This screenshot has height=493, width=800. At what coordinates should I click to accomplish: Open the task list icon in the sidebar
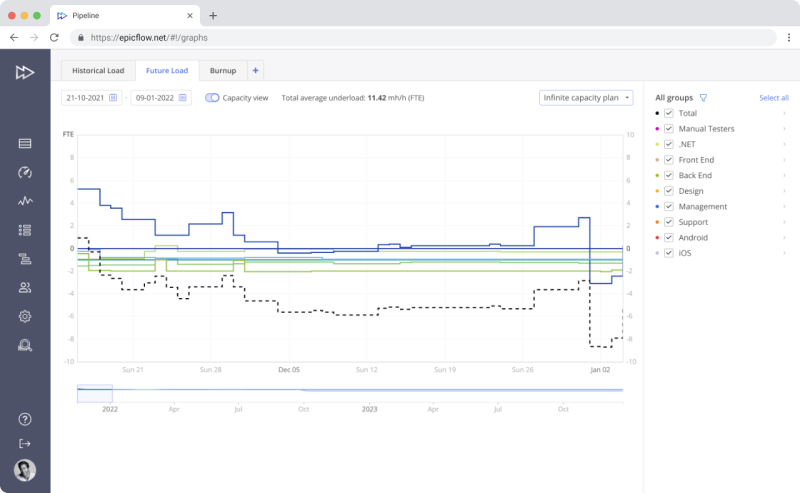[25, 230]
